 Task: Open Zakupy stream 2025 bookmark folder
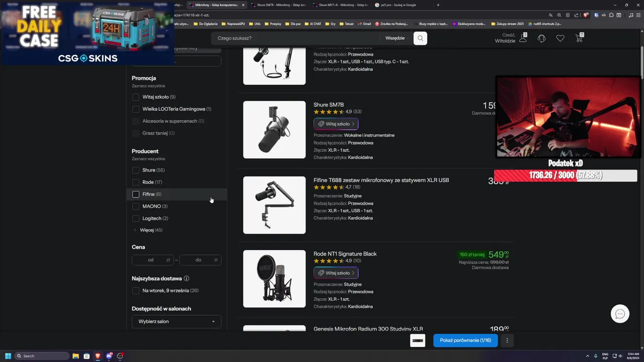(508, 24)
